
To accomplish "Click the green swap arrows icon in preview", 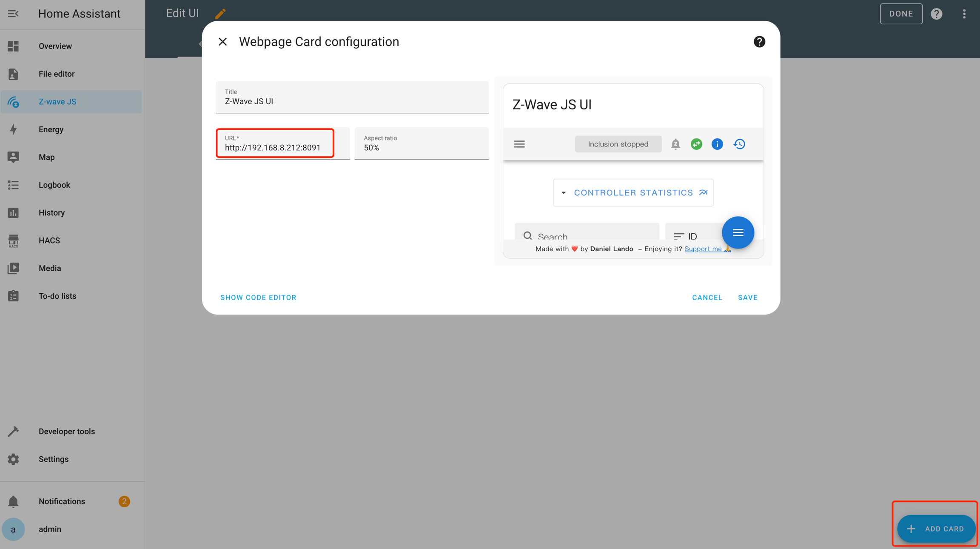I will pyautogui.click(x=696, y=144).
